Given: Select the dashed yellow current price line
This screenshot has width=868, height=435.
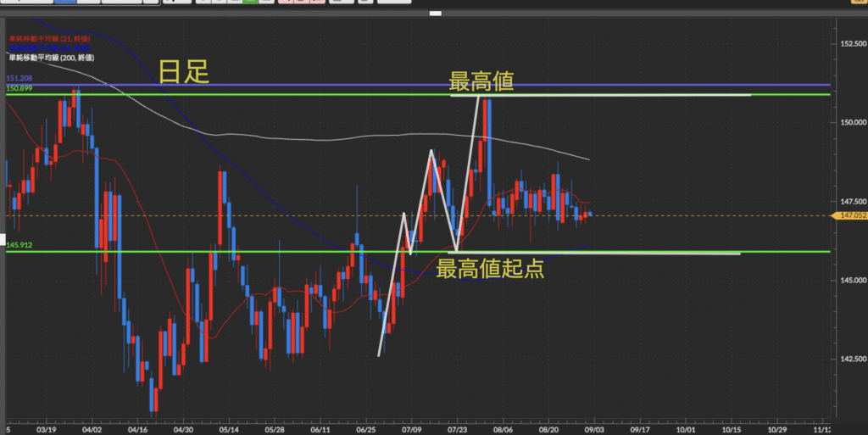Looking at the screenshot, I should (418, 216).
